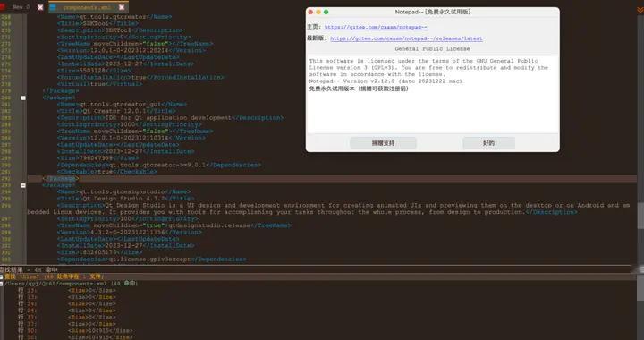
Task: Click the 捐赠支持 button
Action: (x=383, y=143)
